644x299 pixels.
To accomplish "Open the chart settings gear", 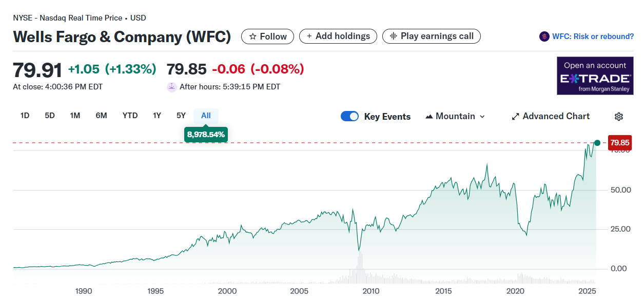I will (619, 116).
